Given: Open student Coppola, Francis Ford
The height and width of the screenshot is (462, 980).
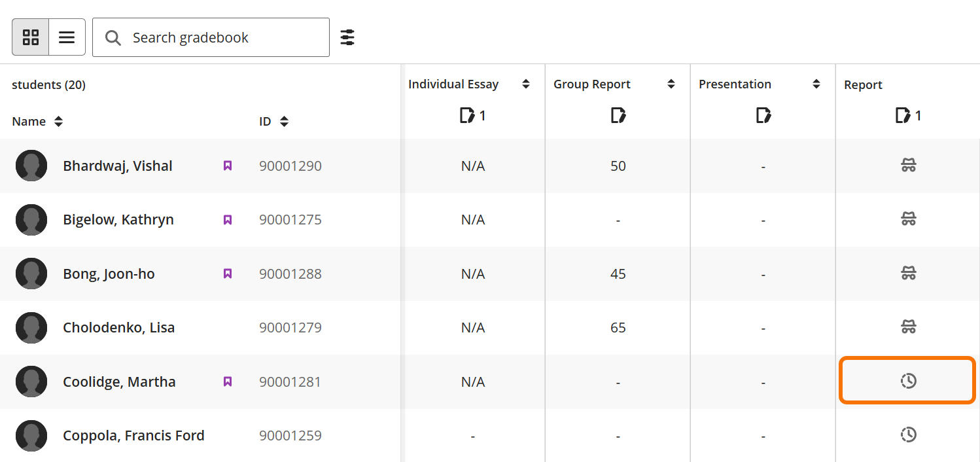Looking at the screenshot, I should tap(133, 435).
